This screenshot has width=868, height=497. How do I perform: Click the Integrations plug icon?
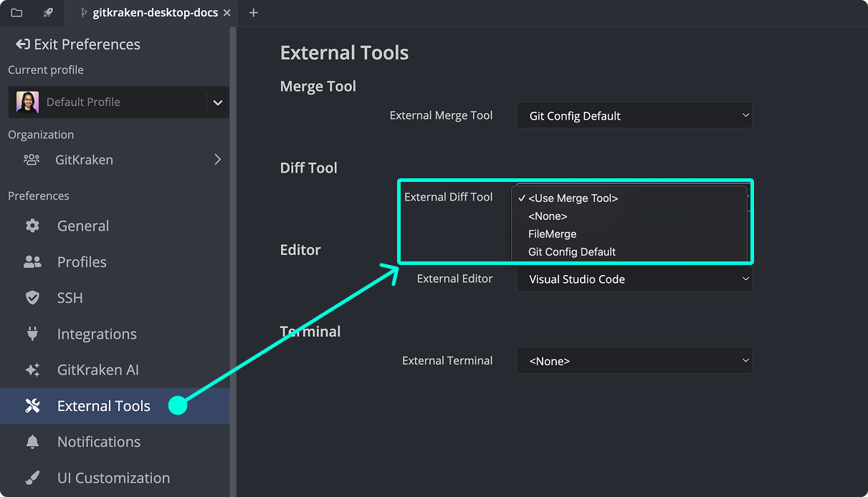pos(32,334)
